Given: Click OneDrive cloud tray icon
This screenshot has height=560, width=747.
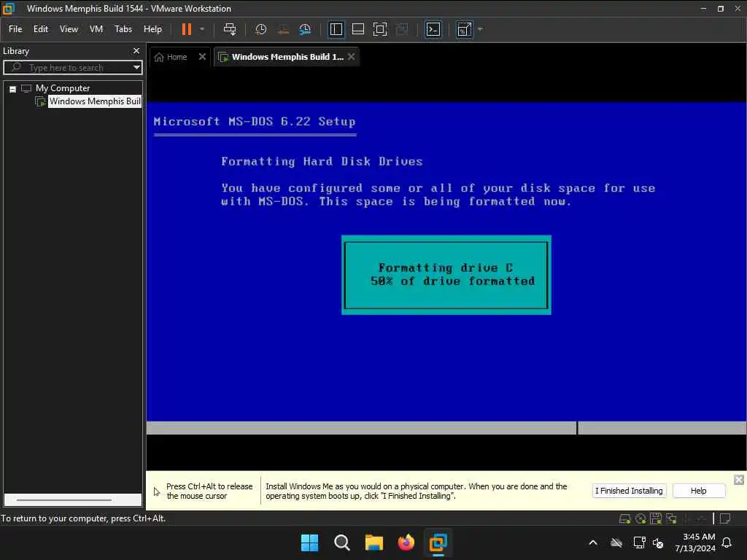Looking at the screenshot, I should click(616, 542).
